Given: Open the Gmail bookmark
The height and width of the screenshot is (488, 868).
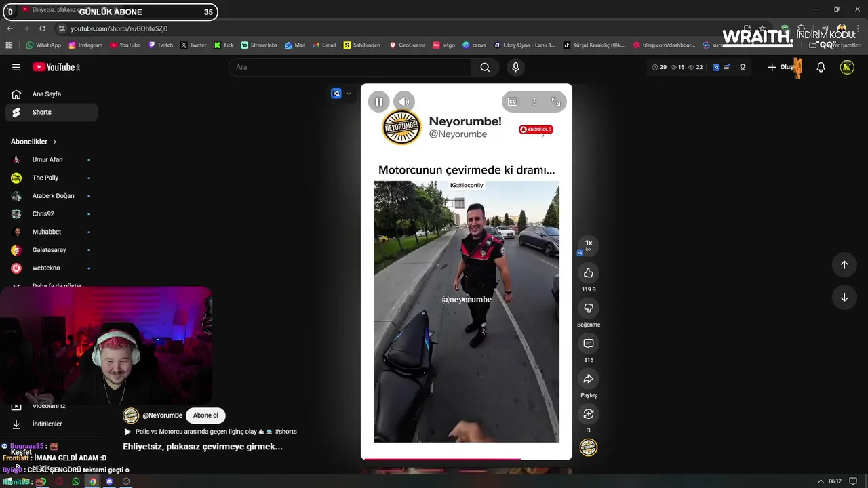Looking at the screenshot, I should click(x=324, y=45).
